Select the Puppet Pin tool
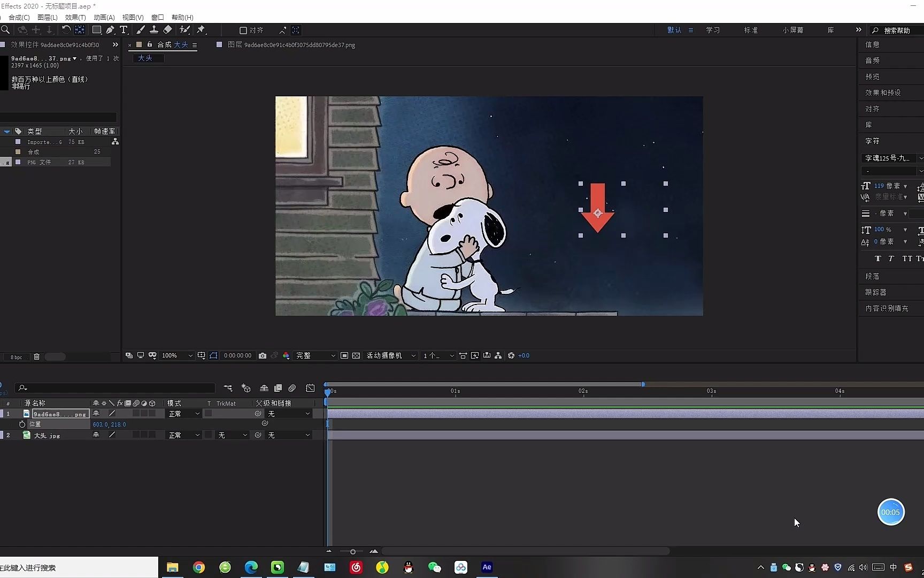This screenshot has height=578, width=924. click(x=201, y=30)
